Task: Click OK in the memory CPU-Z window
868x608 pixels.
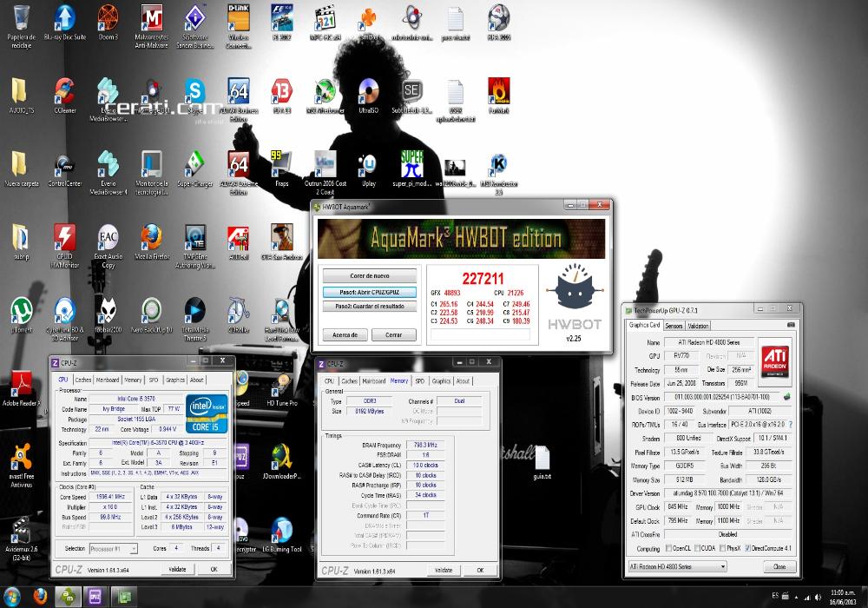Action: (x=480, y=571)
